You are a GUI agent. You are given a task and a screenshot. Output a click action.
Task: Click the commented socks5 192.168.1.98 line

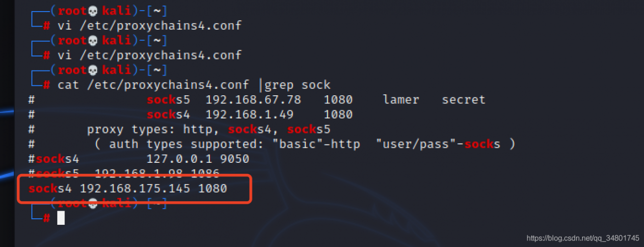tap(124, 174)
